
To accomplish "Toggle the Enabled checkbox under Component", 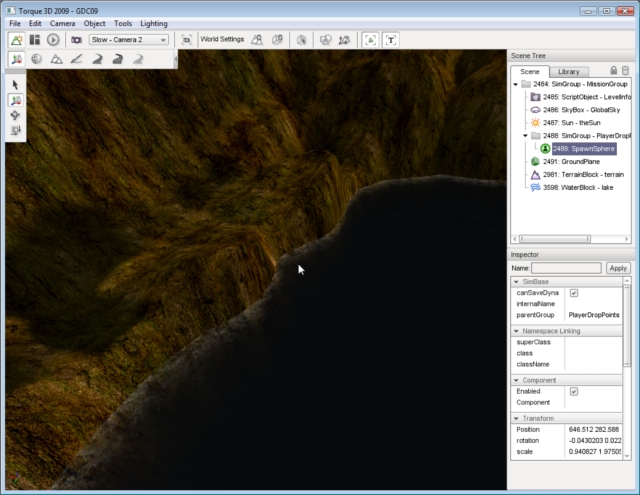I will (x=573, y=391).
